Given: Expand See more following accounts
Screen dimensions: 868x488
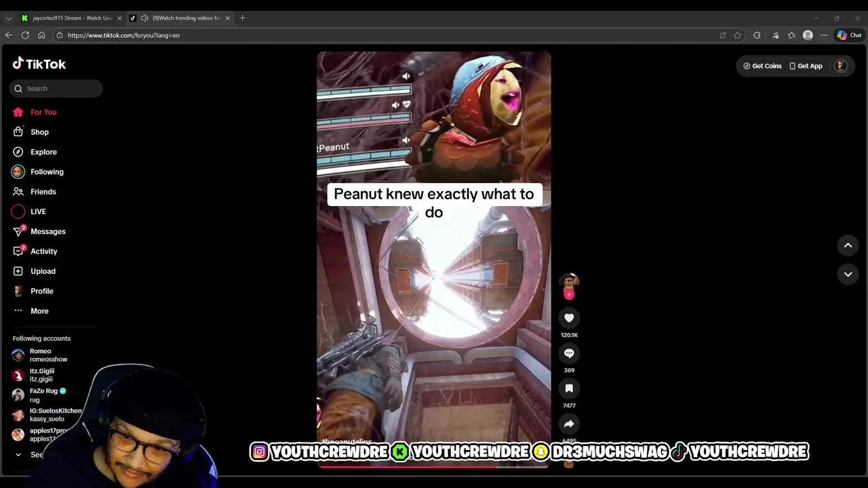Looking at the screenshot, I should point(31,455).
